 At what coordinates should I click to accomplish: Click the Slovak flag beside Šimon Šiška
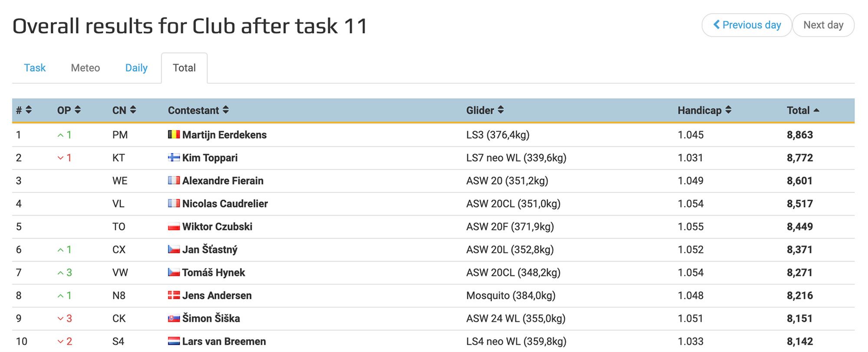(174, 319)
